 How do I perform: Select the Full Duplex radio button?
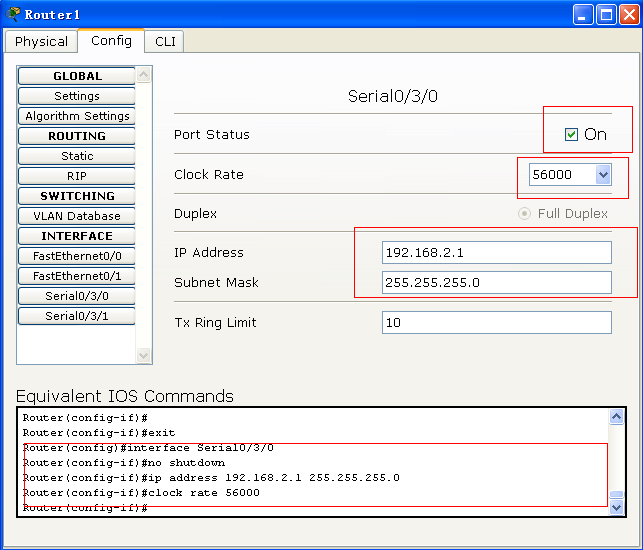[x=524, y=214]
